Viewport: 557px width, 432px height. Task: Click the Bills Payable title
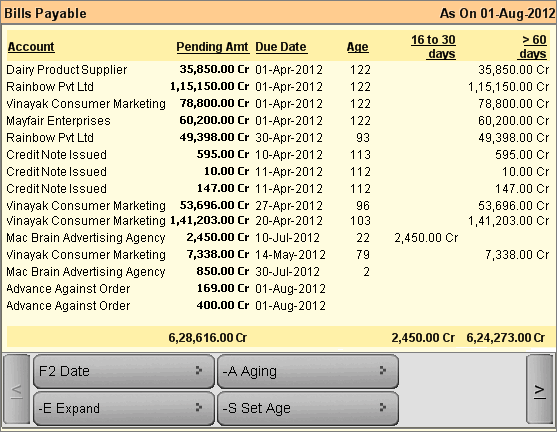click(x=45, y=14)
